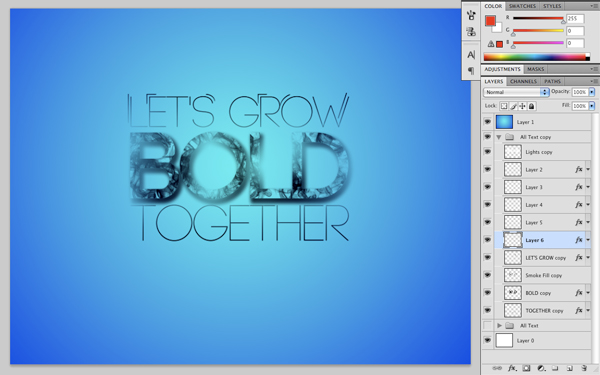Click the R value input field
Viewport: 600px width, 375px height.
coord(575,18)
